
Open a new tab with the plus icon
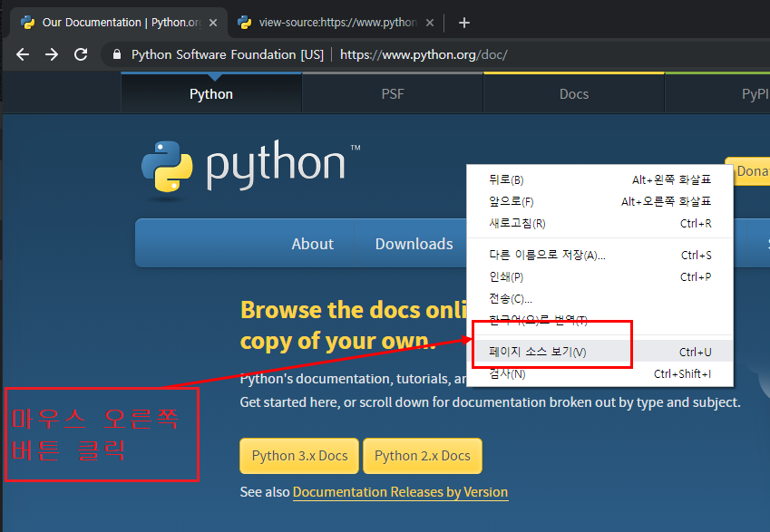click(x=464, y=23)
